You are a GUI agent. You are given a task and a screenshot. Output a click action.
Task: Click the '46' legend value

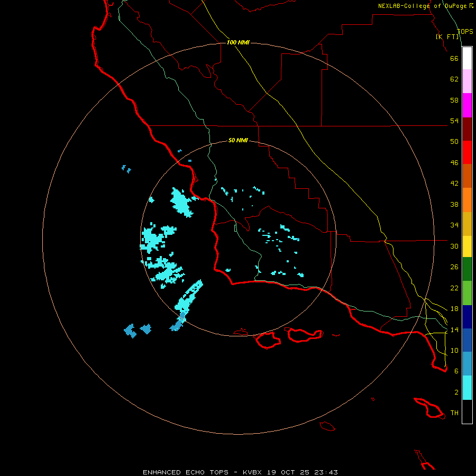tap(454, 163)
